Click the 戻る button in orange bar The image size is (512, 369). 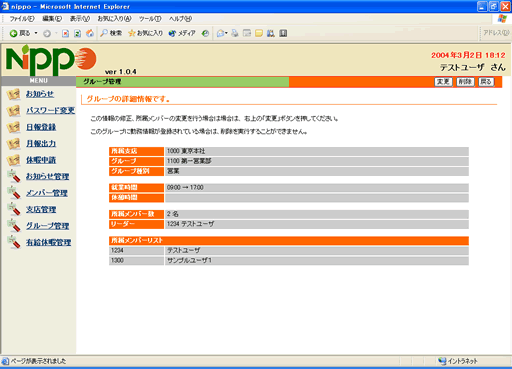(x=486, y=82)
